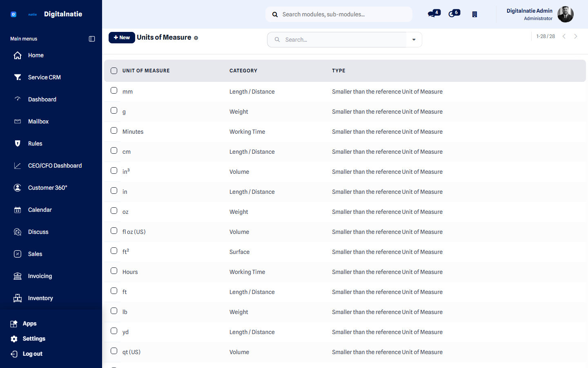Screen dimensions: 588x368
Task: Open messages icon with badge 4
Action: [x=434, y=13]
